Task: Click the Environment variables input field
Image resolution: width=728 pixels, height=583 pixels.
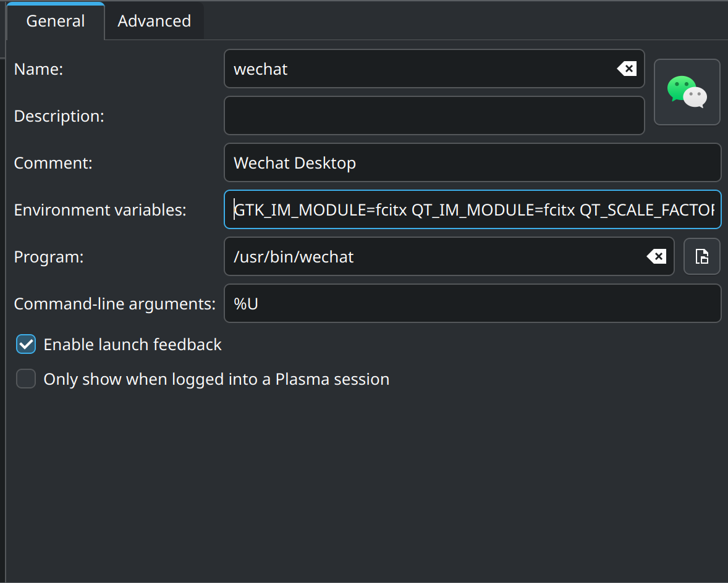Action: [472, 210]
